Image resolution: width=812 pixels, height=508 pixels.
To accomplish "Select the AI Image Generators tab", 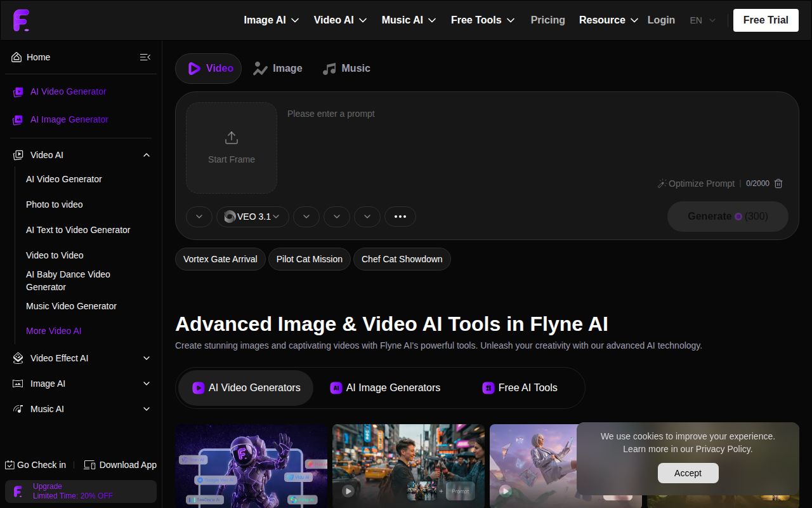I will [x=385, y=388].
